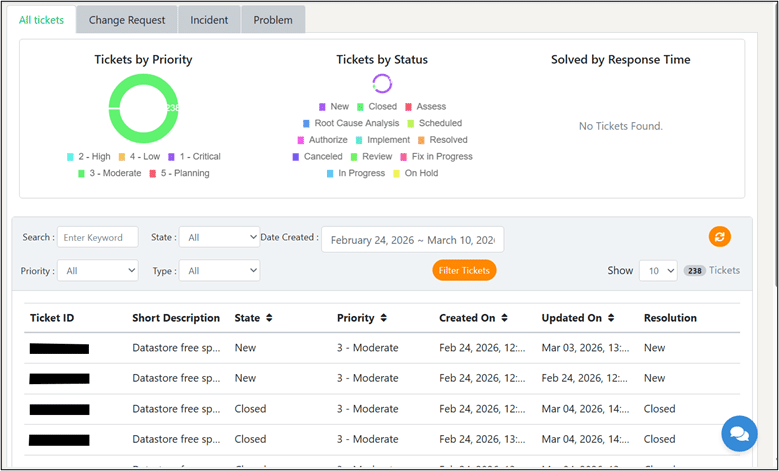Screen dimensions: 779x471
Task: Sort by Priority column arrows
Action: tap(384, 318)
